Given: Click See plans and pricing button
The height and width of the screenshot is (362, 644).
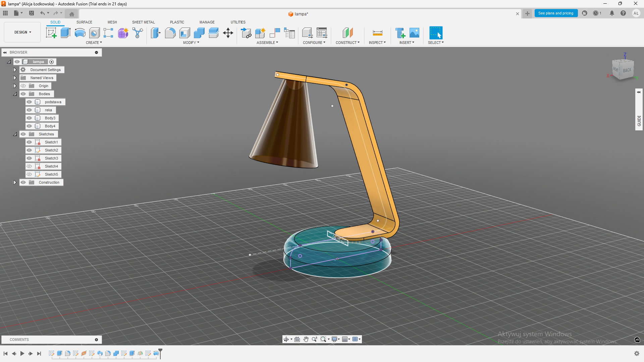Looking at the screenshot, I should (x=555, y=13).
